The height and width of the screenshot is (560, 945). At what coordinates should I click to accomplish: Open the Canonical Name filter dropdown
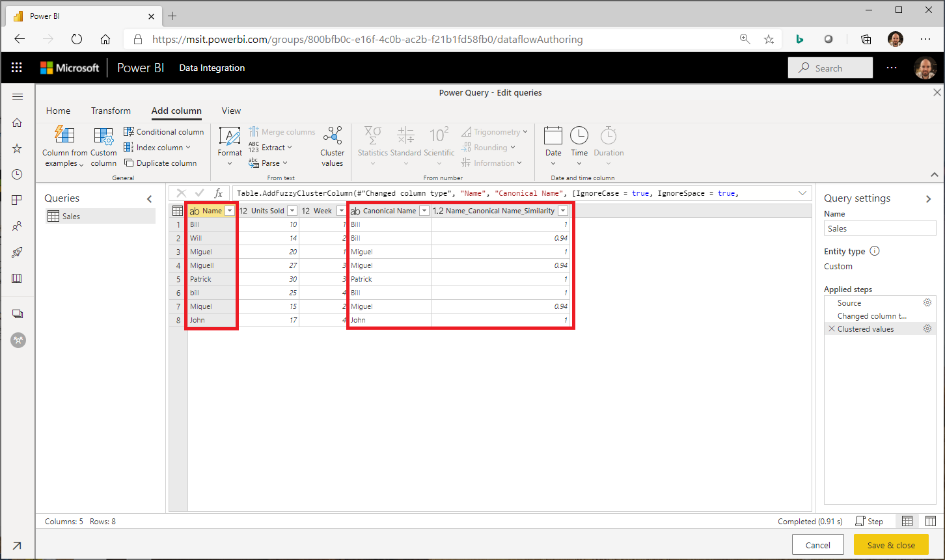[x=424, y=211]
